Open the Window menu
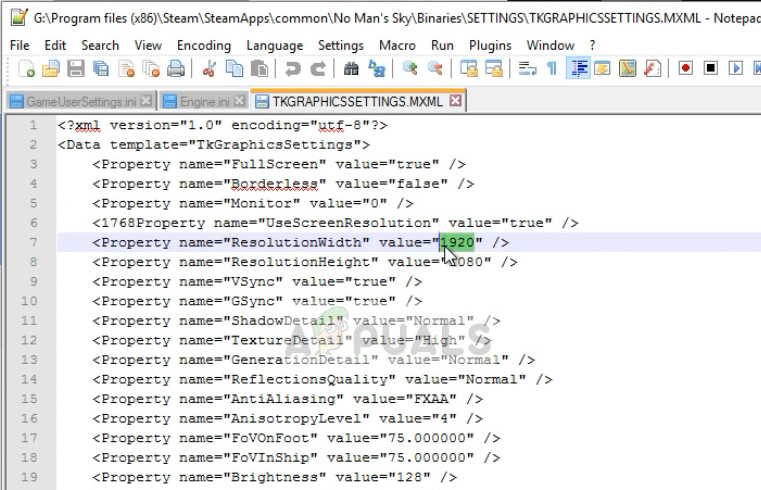The image size is (761, 490). click(550, 46)
